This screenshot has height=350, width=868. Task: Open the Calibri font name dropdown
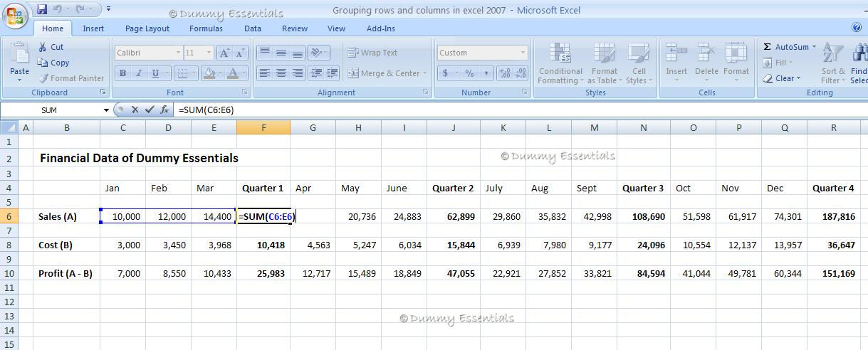178,53
